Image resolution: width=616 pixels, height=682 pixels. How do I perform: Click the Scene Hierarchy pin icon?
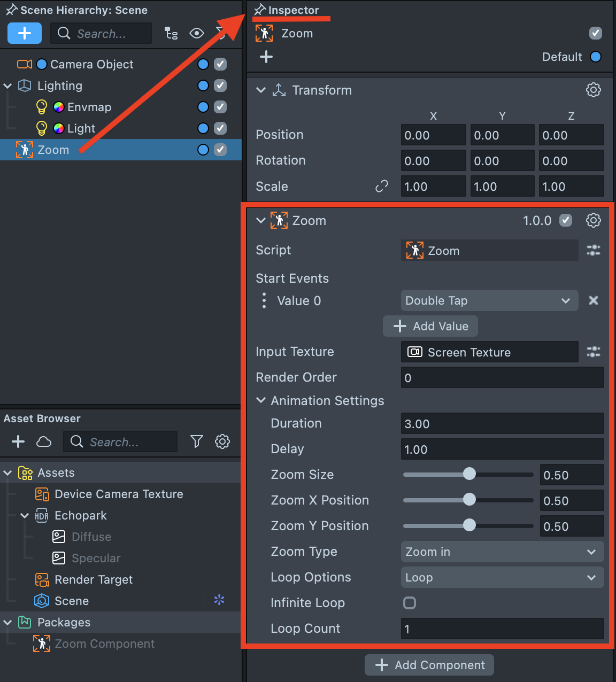pyautogui.click(x=11, y=10)
